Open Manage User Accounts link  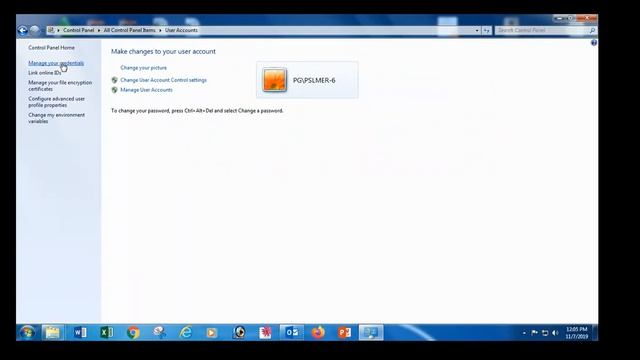pyautogui.click(x=146, y=90)
